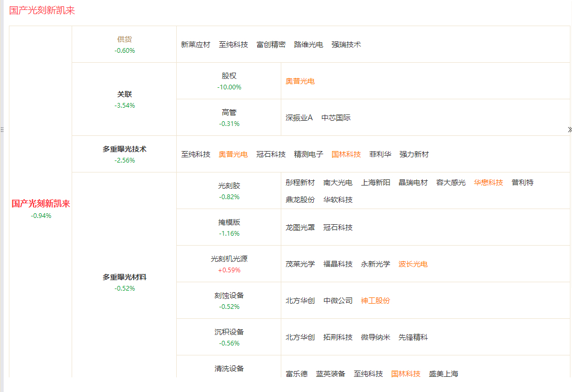Click stock 蓝英装备

[330, 374]
